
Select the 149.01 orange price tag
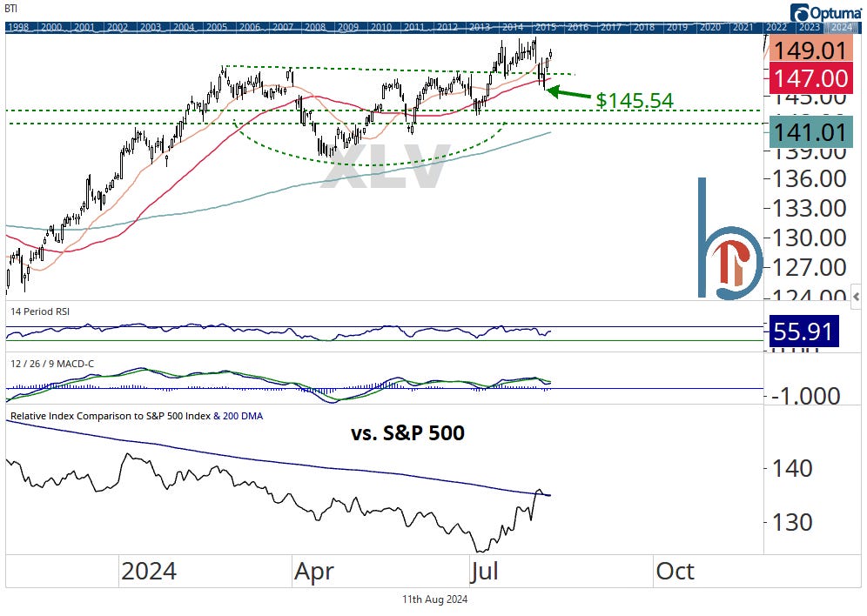[x=810, y=50]
